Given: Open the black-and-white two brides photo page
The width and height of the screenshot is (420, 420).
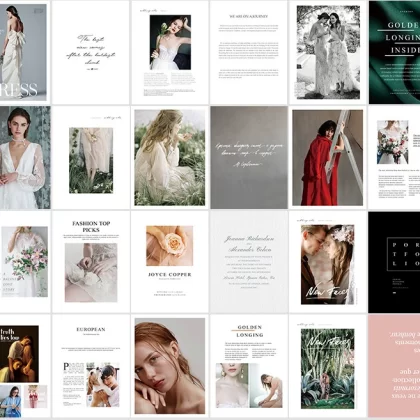Looking at the screenshot, I should pyautogui.click(x=328, y=52).
